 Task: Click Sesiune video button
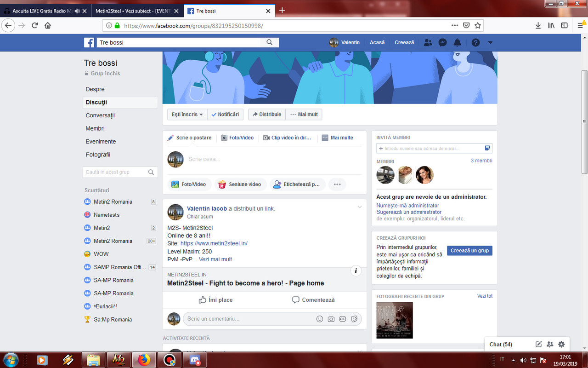pyautogui.click(x=240, y=184)
